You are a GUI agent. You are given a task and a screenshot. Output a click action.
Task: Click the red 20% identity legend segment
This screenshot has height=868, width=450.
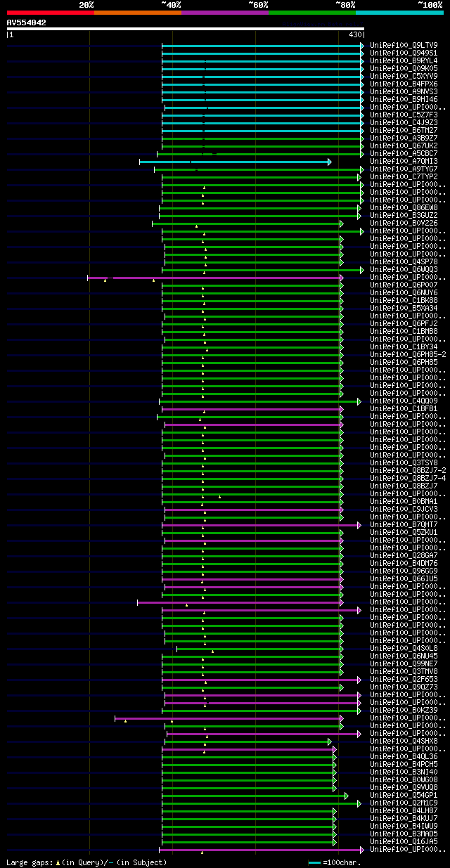51,12
